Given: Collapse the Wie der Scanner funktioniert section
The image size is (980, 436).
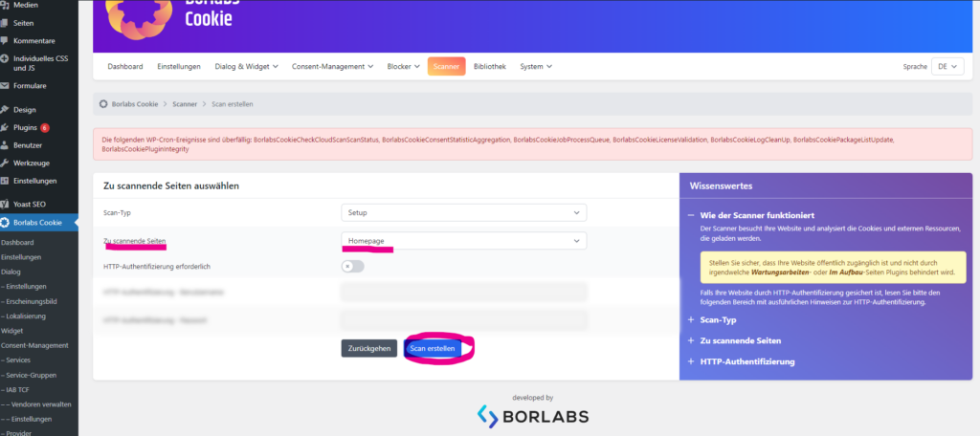Looking at the screenshot, I should (x=692, y=215).
